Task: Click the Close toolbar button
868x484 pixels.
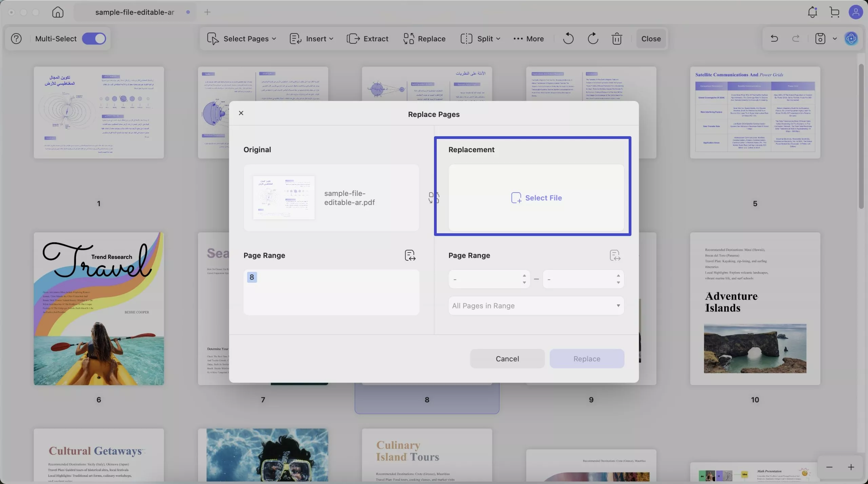Action: [x=651, y=39]
